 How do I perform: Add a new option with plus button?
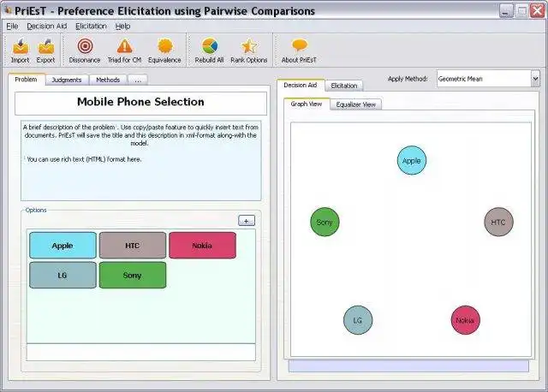tap(247, 221)
